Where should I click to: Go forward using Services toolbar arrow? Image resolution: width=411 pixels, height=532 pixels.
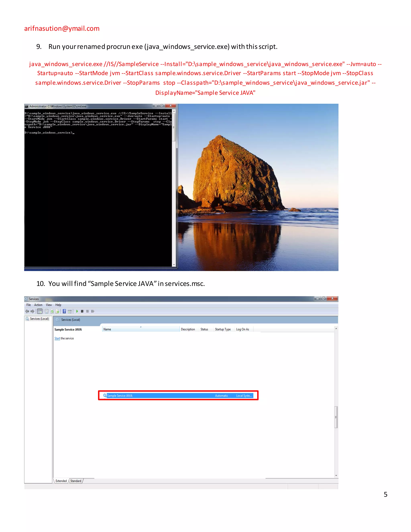tap(32, 311)
